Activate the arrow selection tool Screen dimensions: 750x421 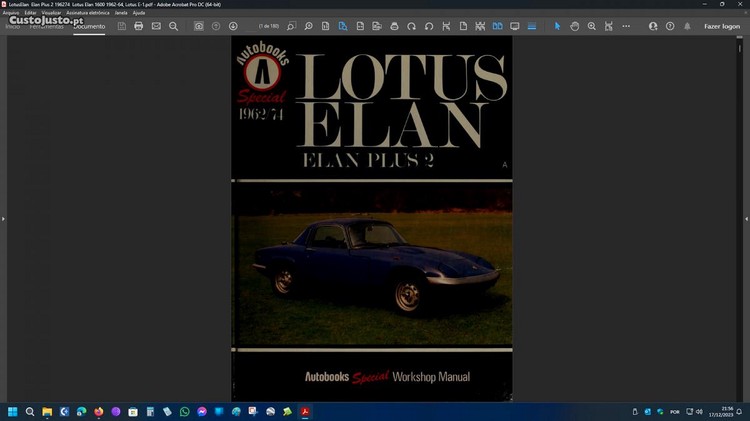(x=558, y=26)
